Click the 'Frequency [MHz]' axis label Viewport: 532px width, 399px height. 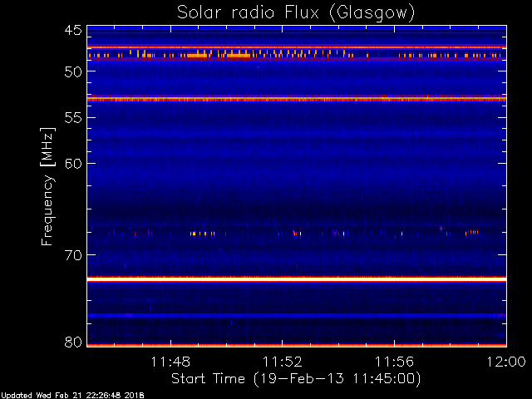[47, 186]
